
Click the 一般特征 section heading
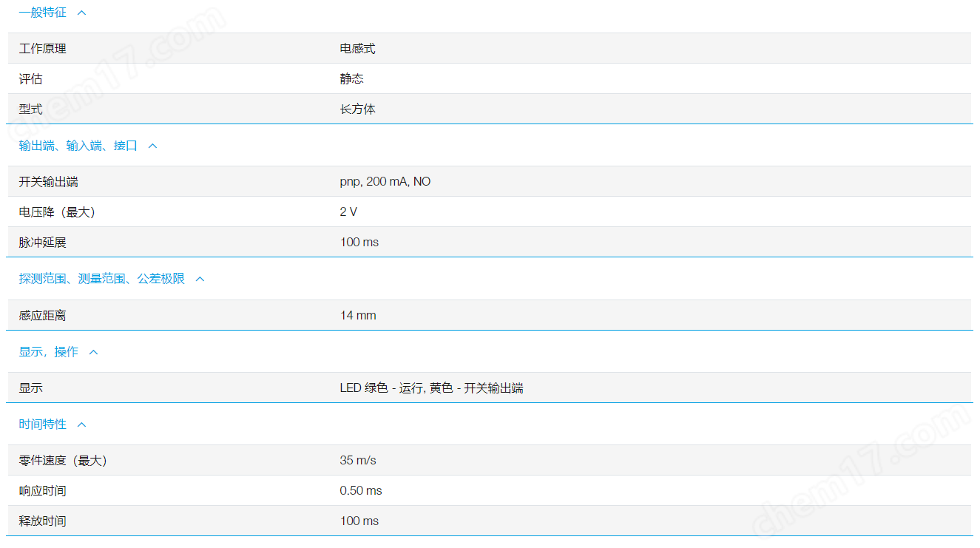point(43,13)
